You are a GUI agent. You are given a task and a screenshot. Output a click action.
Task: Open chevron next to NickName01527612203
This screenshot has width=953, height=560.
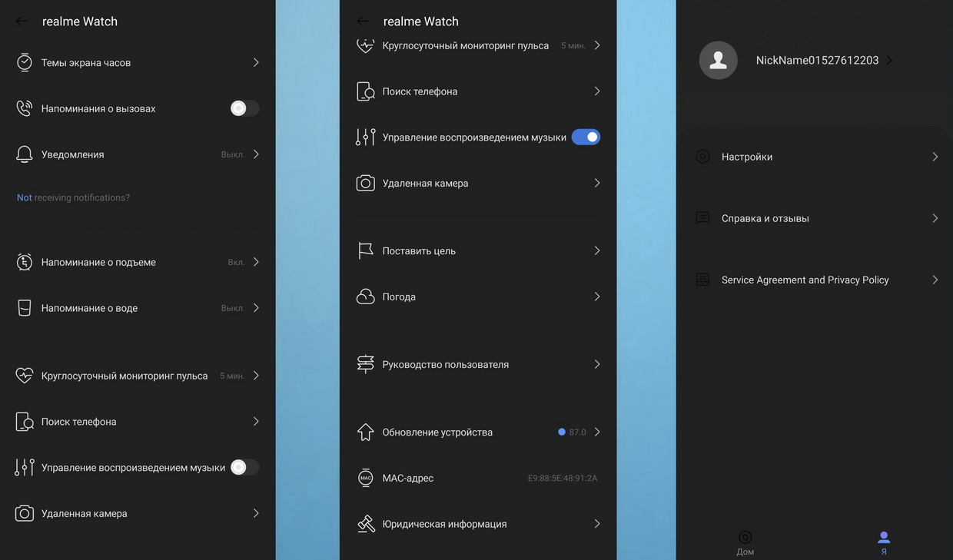point(889,60)
